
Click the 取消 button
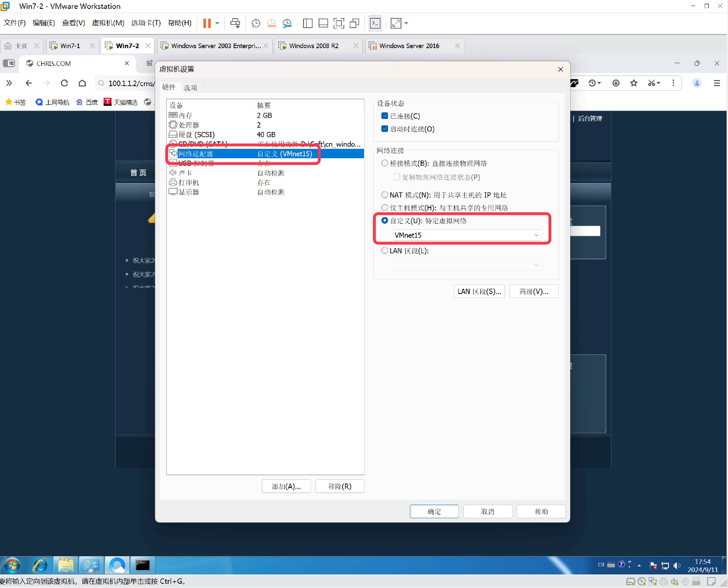pyautogui.click(x=488, y=512)
